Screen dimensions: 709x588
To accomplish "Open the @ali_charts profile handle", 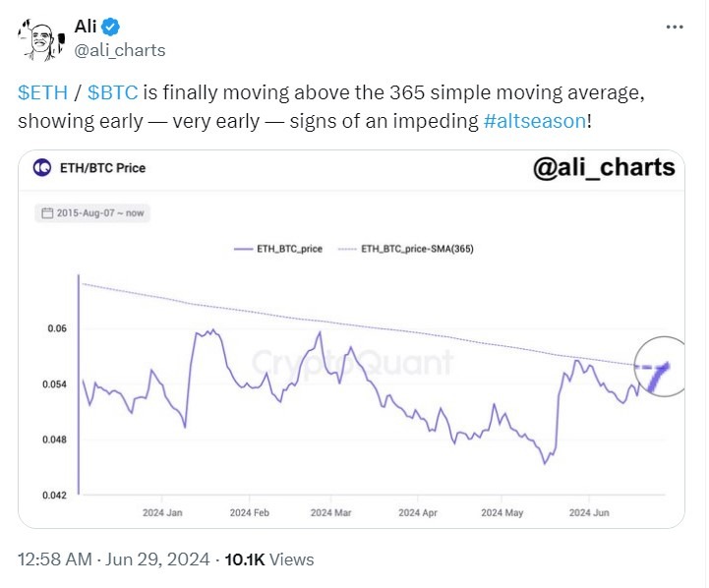I will pyautogui.click(x=120, y=49).
